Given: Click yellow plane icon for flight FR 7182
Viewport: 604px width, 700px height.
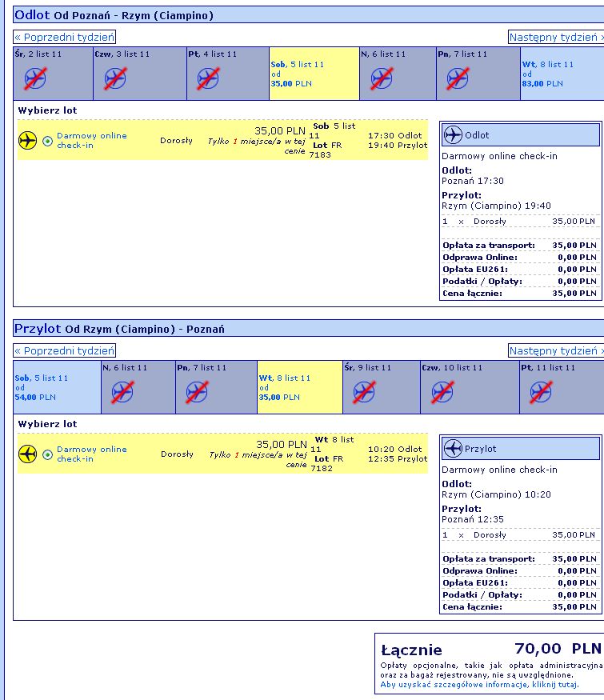Looking at the screenshot, I should pyautogui.click(x=28, y=454).
